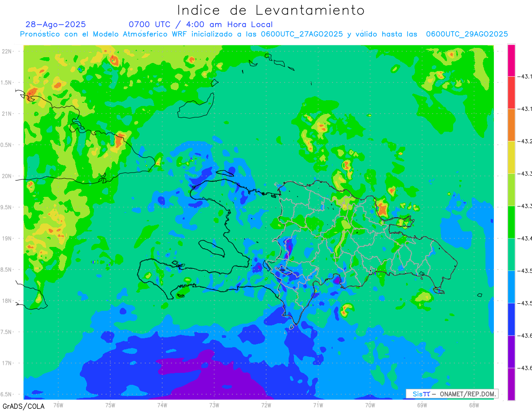Click the '69W' longitude label
This screenshot has height=411, width=532.
tap(422, 404)
